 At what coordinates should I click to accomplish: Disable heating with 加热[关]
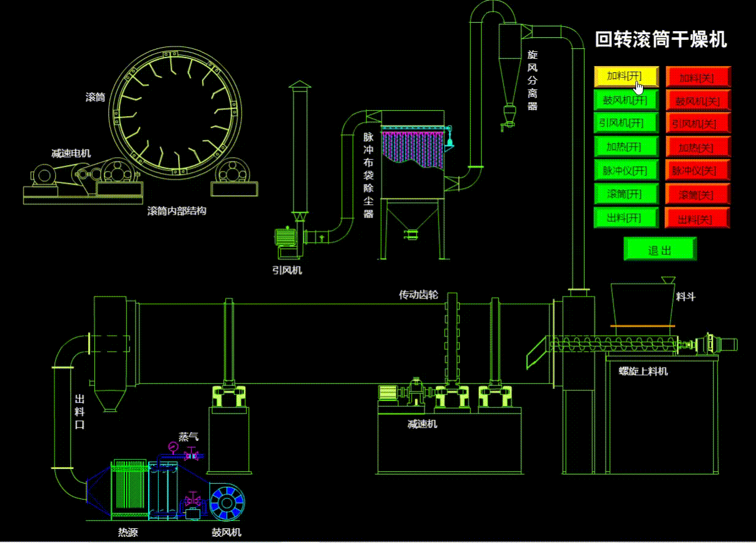point(699,147)
